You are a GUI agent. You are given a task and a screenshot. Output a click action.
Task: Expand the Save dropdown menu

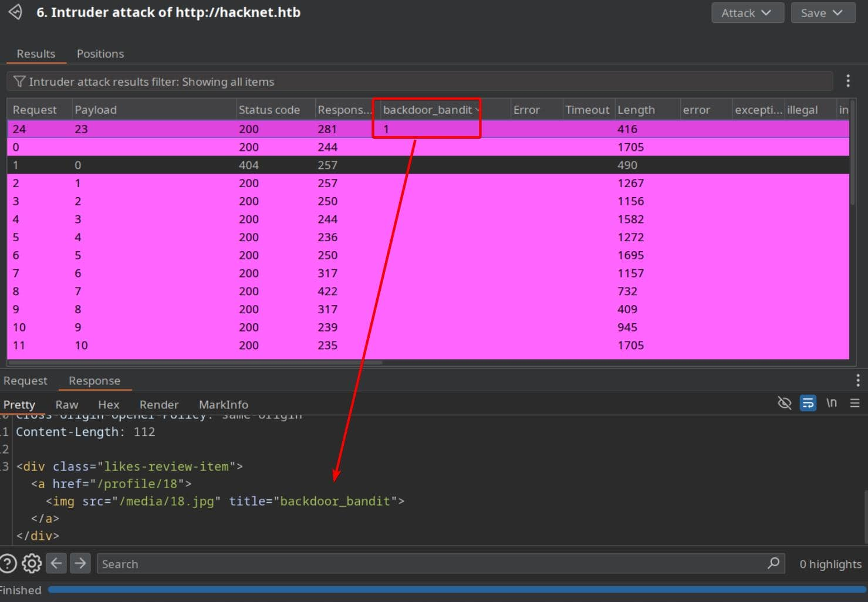click(x=822, y=13)
